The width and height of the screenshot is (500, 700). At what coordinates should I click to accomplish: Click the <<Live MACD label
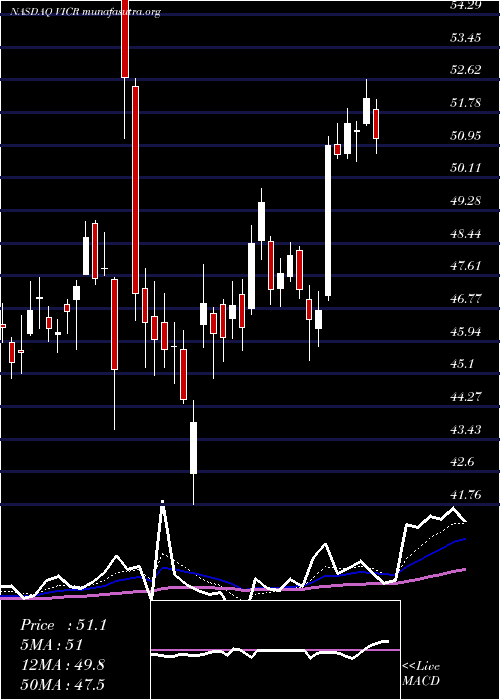[421, 674]
